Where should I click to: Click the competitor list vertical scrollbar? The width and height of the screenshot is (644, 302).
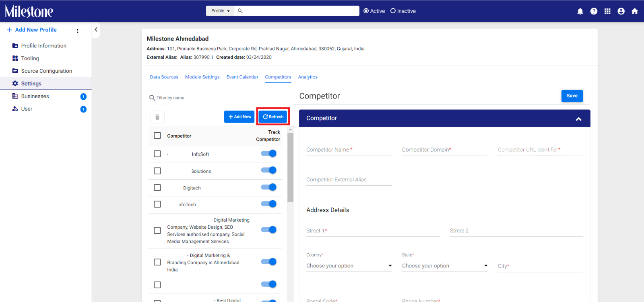pos(291,167)
